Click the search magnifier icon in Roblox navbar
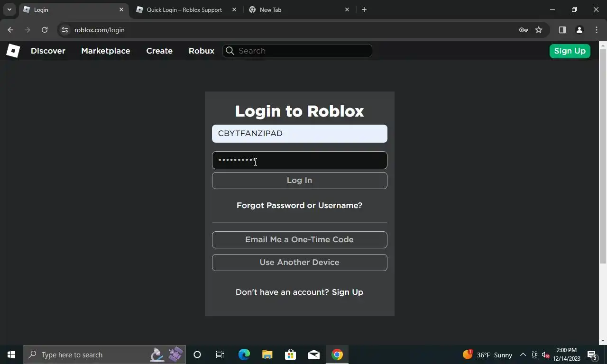 [230, 51]
